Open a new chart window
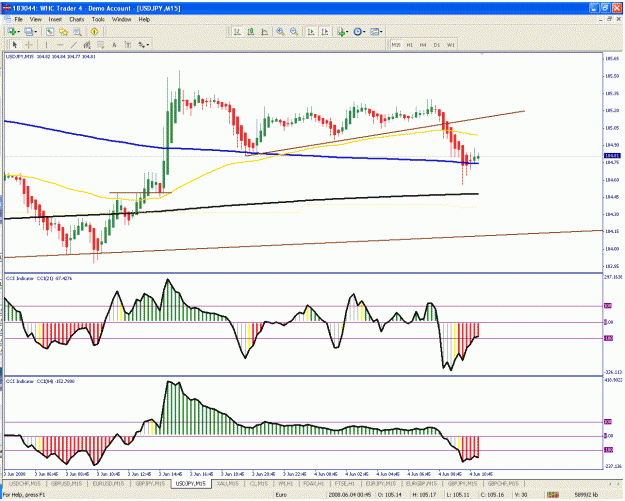Viewport: 625px width, 501px height. point(11,31)
